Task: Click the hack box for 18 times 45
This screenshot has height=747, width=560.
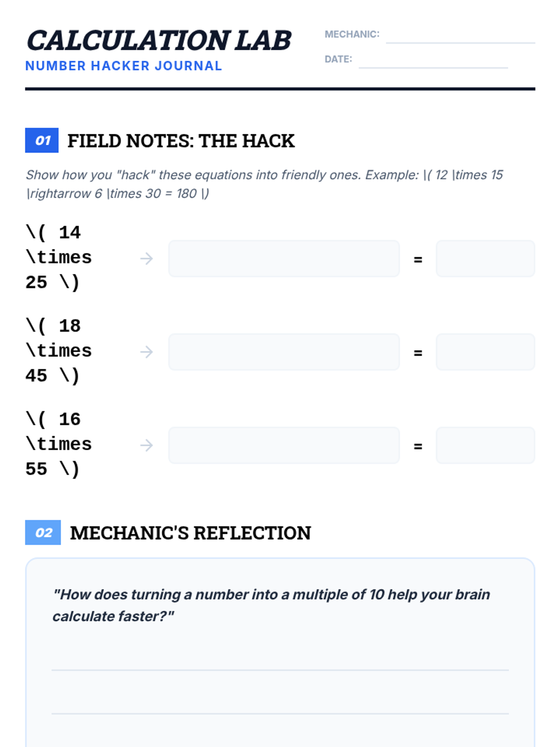Action: (x=284, y=352)
